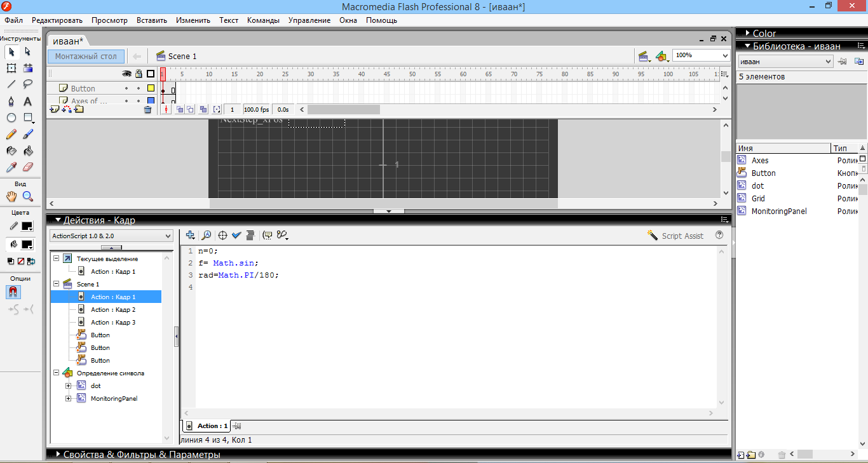Select the Brush tool
Screen dimensions: 868x463
(28, 134)
